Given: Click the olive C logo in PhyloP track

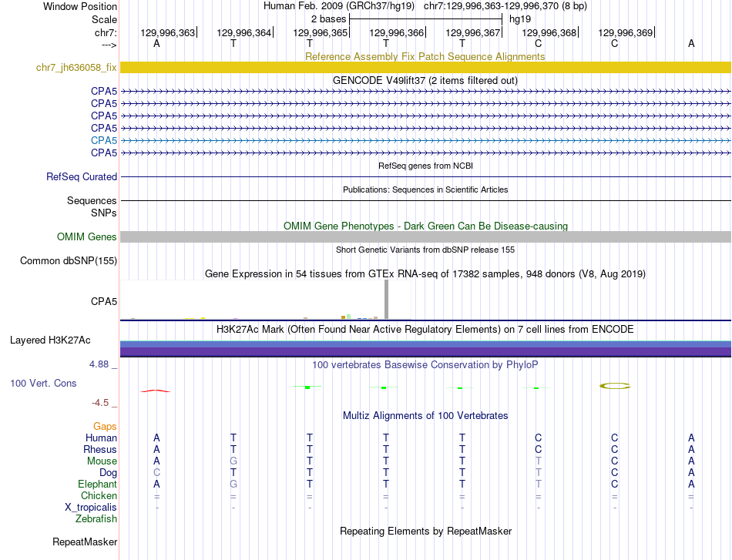Looking at the screenshot, I should (x=615, y=386).
